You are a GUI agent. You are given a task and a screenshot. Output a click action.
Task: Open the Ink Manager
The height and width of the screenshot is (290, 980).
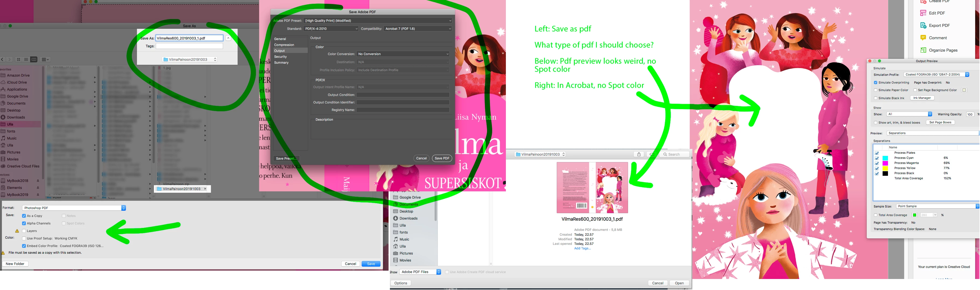pyautogui.click(x=922, y=98)
